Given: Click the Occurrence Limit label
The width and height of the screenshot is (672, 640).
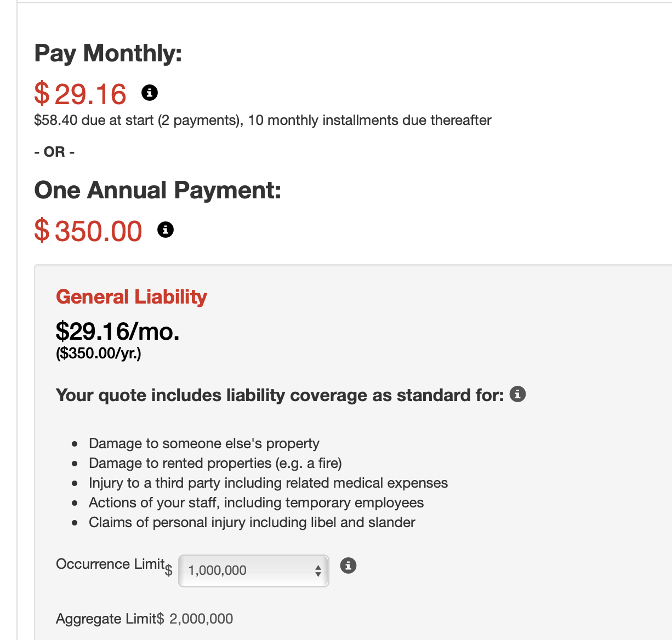Looking at the screenshot, I should [110, 564].
